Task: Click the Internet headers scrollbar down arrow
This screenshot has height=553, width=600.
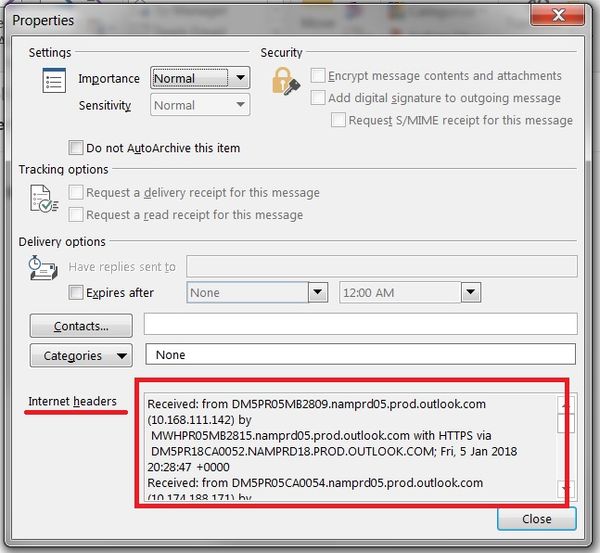Action: [566, 489]
